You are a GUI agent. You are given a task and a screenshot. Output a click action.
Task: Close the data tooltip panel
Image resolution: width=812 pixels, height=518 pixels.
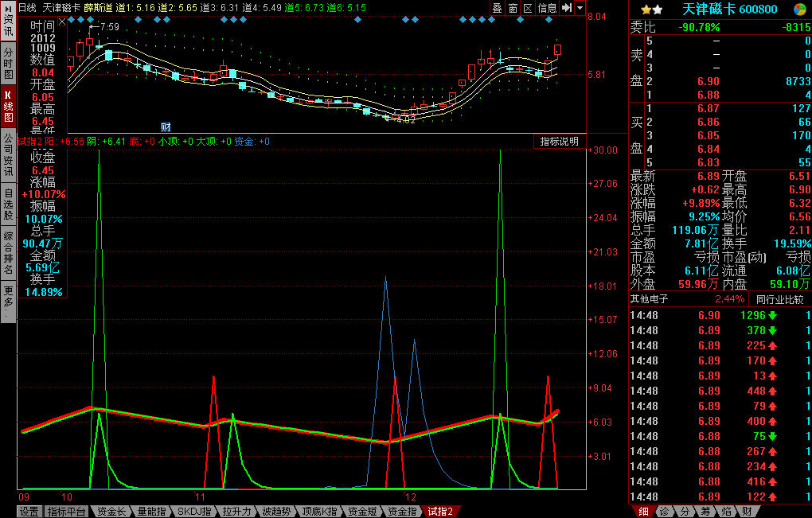pyautogui.click(x=62, y=21)
